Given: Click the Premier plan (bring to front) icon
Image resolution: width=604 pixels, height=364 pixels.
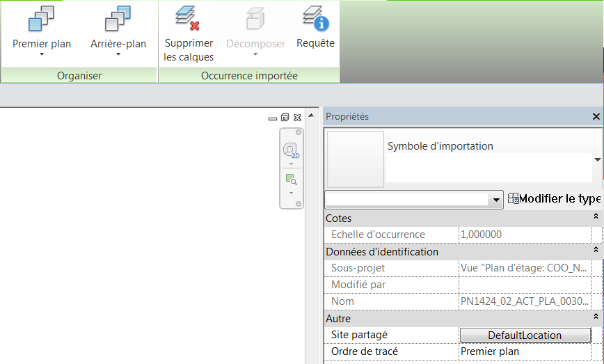Looking at the screenshot, I should [41, 19].
